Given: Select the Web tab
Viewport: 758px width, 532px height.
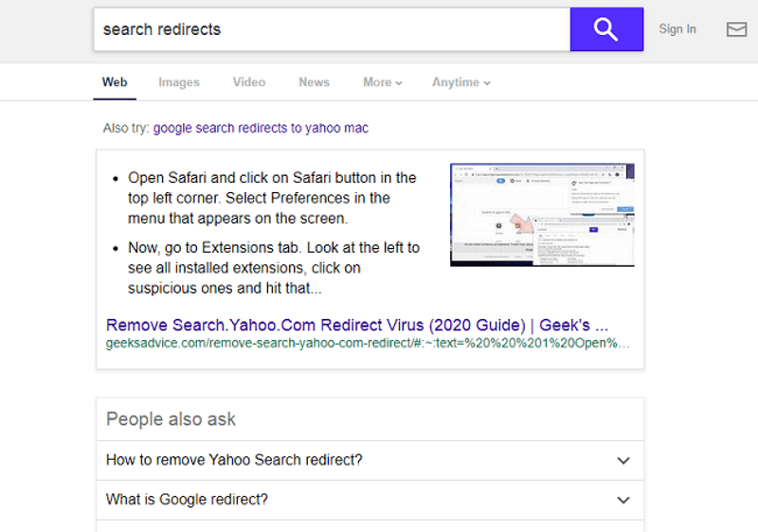Looking at the screenshot, I should pos(115,82).
